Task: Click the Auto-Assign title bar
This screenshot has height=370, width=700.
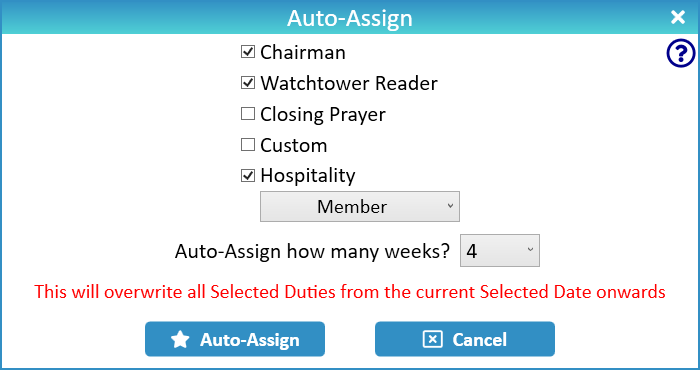Action: (350, 18)
